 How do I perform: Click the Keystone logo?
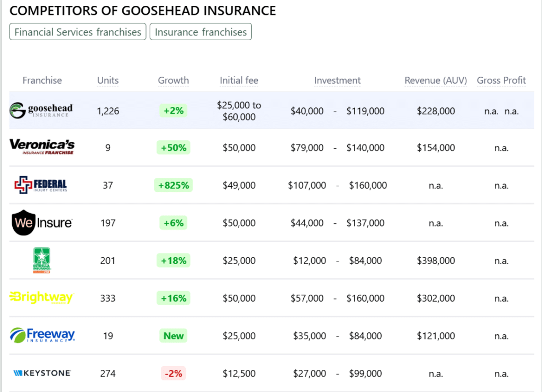42,373
